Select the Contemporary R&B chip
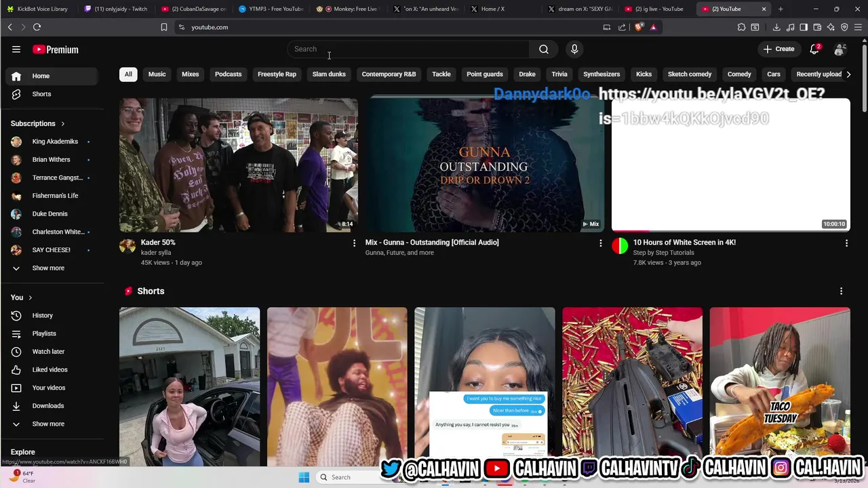 click(x=389, y=74)
